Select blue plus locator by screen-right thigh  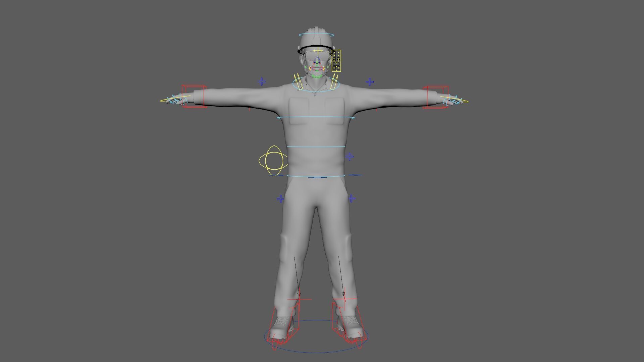tap(351, 199)
